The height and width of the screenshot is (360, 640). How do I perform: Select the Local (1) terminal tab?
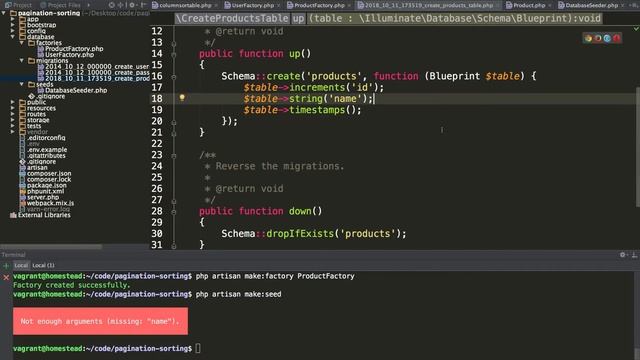(x=43, y=266)
